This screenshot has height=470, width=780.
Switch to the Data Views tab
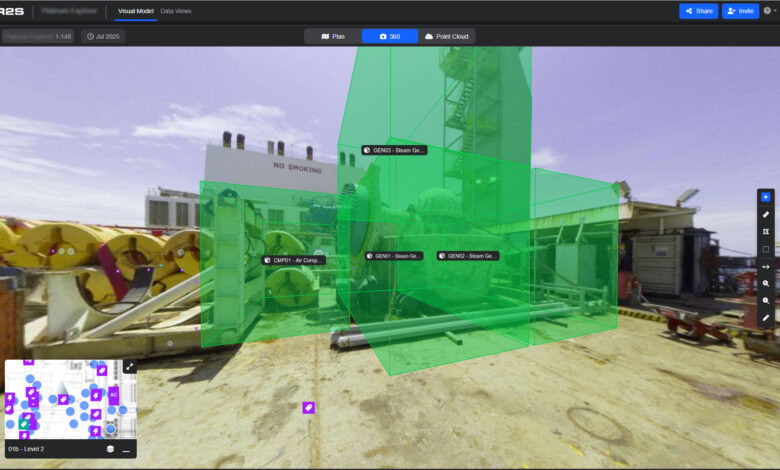pos(176,11)
